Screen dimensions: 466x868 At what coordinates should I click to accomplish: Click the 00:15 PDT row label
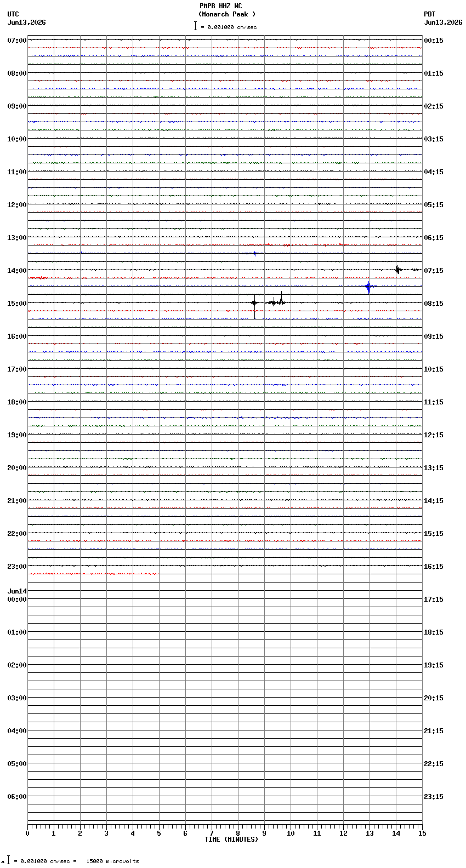(x=434, y=41)
